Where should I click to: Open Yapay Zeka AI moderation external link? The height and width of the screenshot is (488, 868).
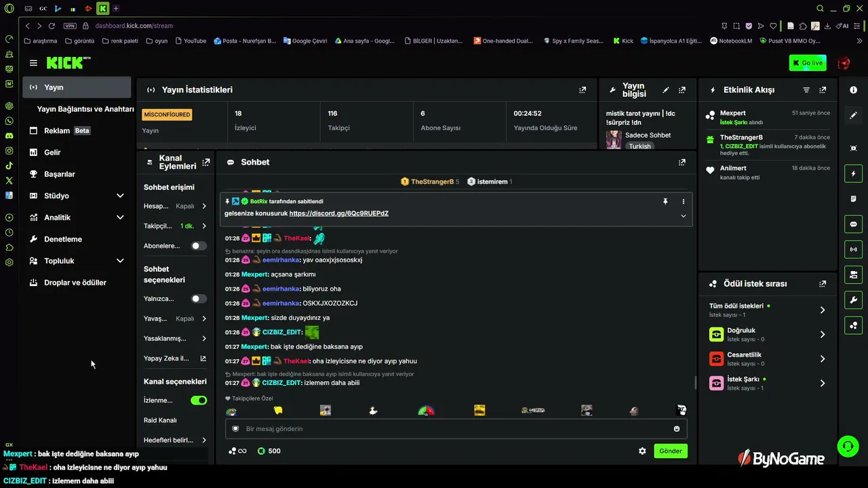[x=175, y=359]
